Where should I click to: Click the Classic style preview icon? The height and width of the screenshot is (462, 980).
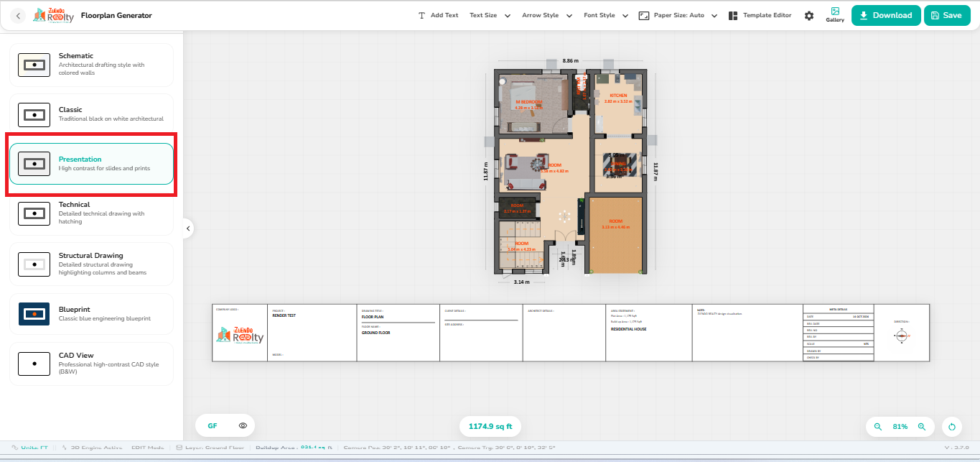tap(34, 114)
